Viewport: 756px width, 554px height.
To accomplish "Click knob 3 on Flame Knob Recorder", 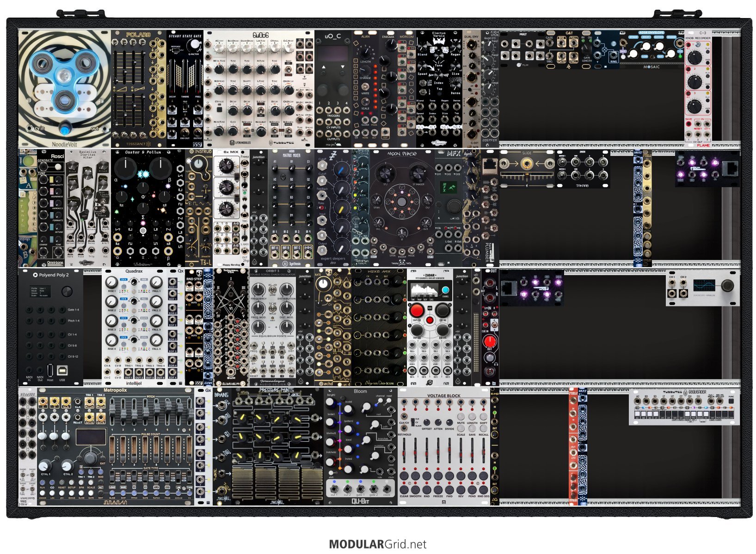I will (694, 106).
